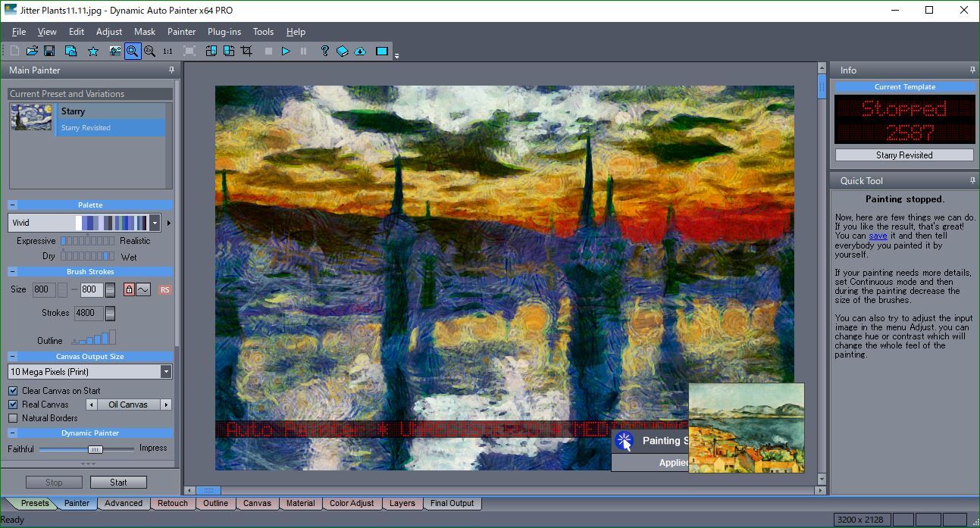Viewport: 980px width, 528px height.
Task: Pin the Quick Tool panel
Action: coord(972,180)
